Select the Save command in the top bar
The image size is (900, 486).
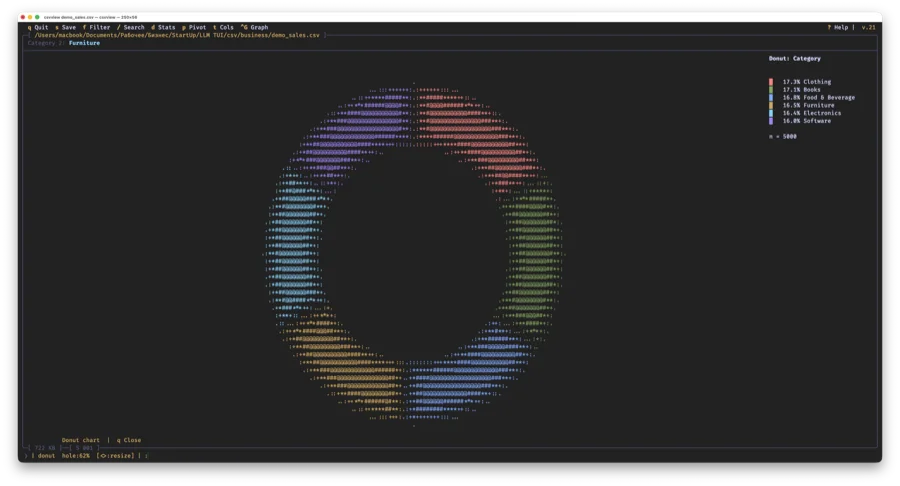(x=65, y=27)
